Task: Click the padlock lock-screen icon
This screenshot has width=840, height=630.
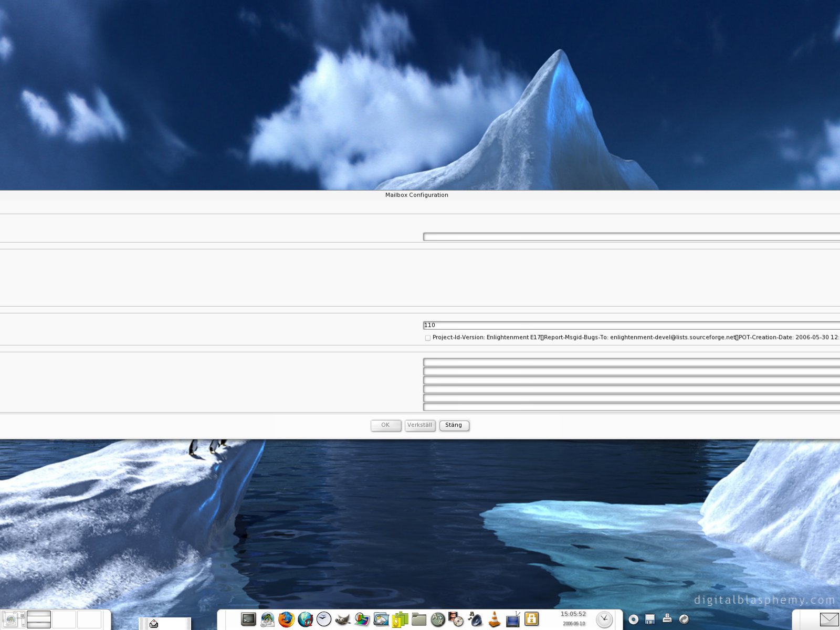Action: click(x=532, y=619)
